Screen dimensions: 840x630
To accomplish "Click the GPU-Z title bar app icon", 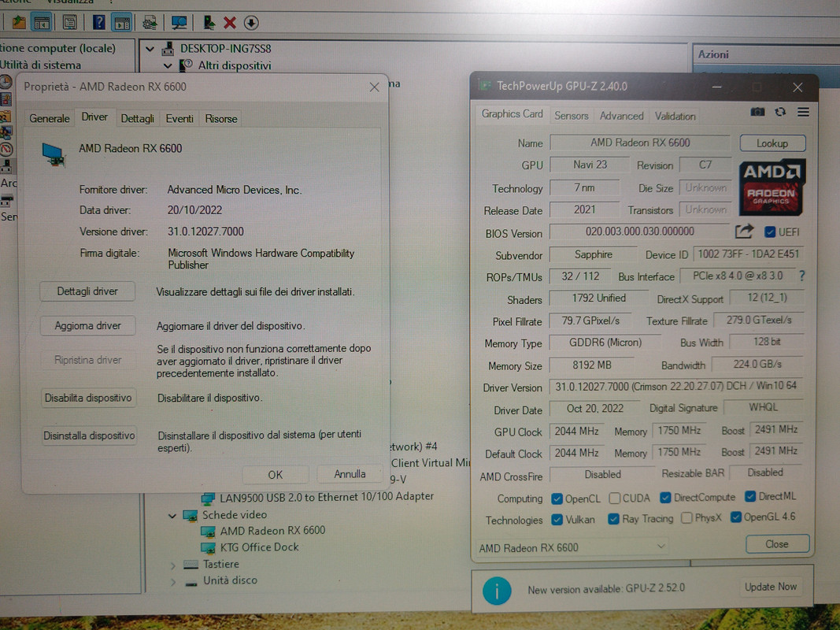I will (x=485, y=86).
